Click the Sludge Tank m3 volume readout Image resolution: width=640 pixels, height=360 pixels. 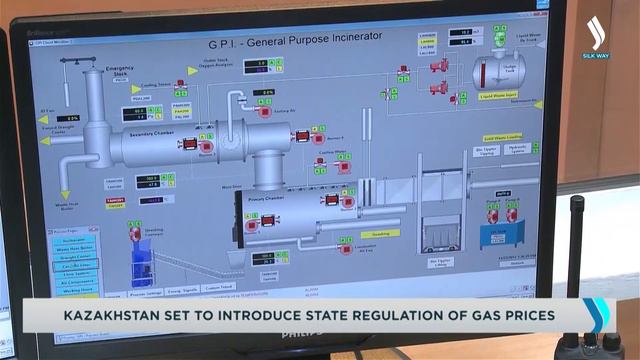tap(460, 33)
